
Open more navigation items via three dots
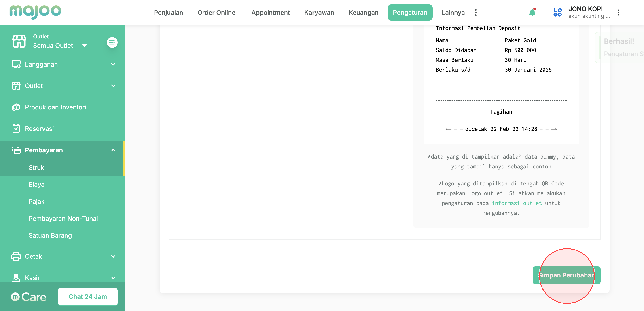[x=475, y=13]
